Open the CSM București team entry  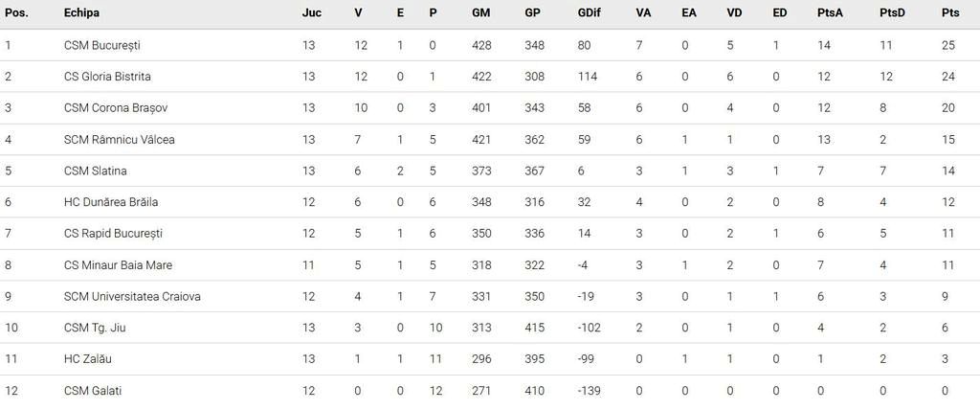pos(102,45)
